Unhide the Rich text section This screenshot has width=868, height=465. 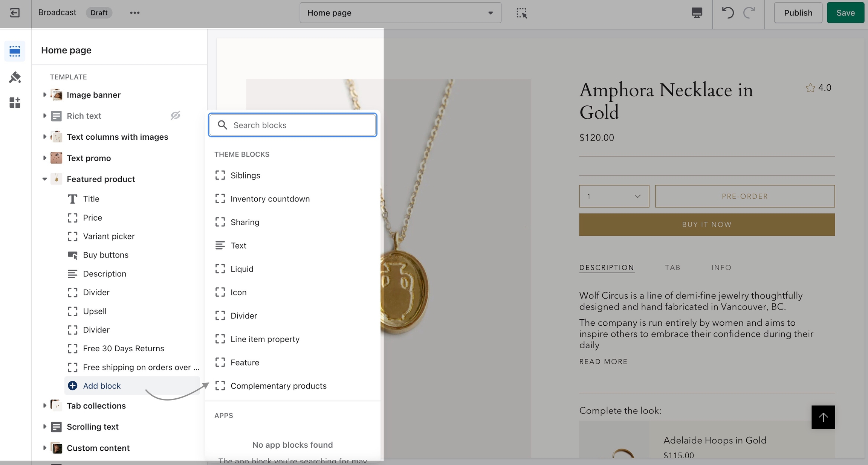(175, 116)
